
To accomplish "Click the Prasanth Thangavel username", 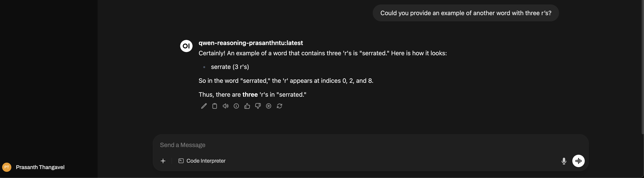I will click(40, 167).
